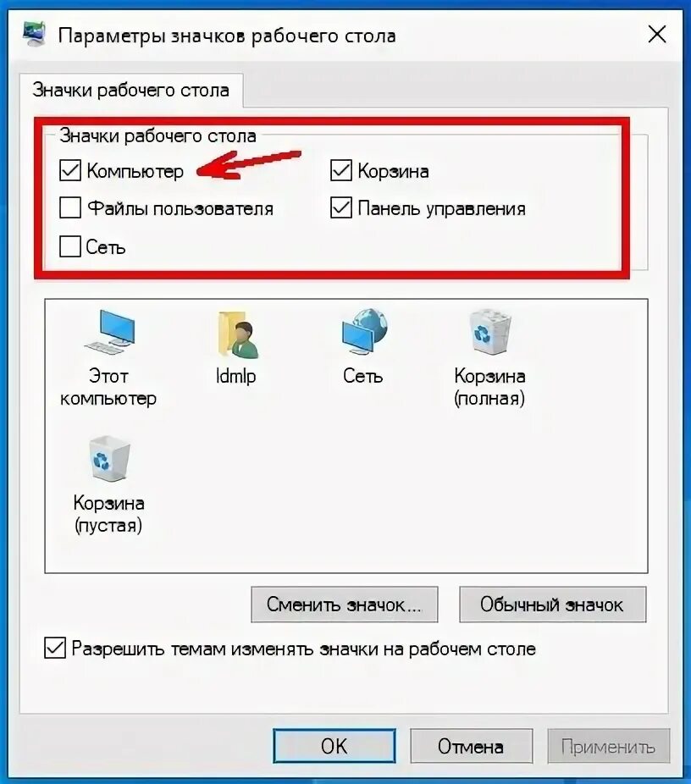The height and width of the screenshot is (784, 691).
Task: Uncheck the Корзина checkbox
Action: point(341,170)
